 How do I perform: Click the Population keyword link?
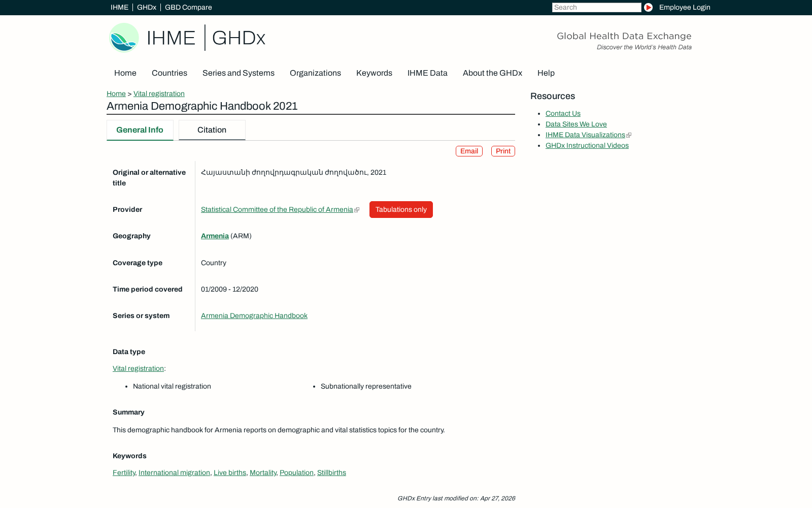tap(296, 472)
